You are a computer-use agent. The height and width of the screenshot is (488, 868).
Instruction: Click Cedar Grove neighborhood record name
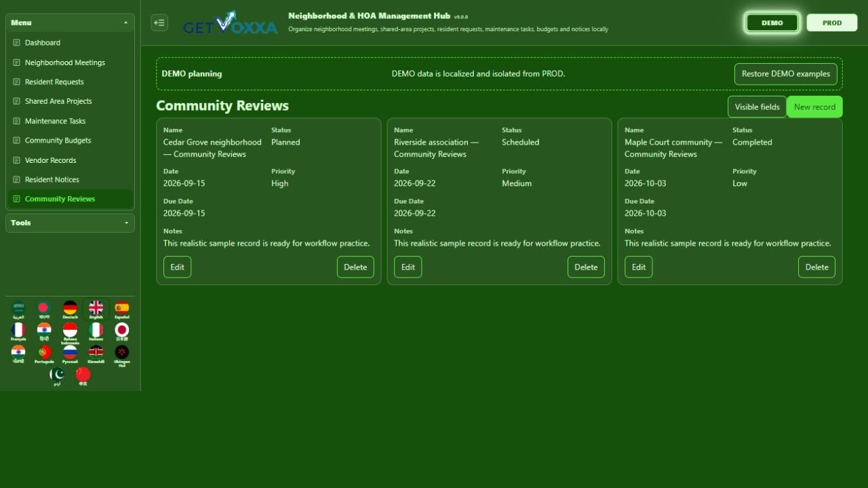coord(212,148)
